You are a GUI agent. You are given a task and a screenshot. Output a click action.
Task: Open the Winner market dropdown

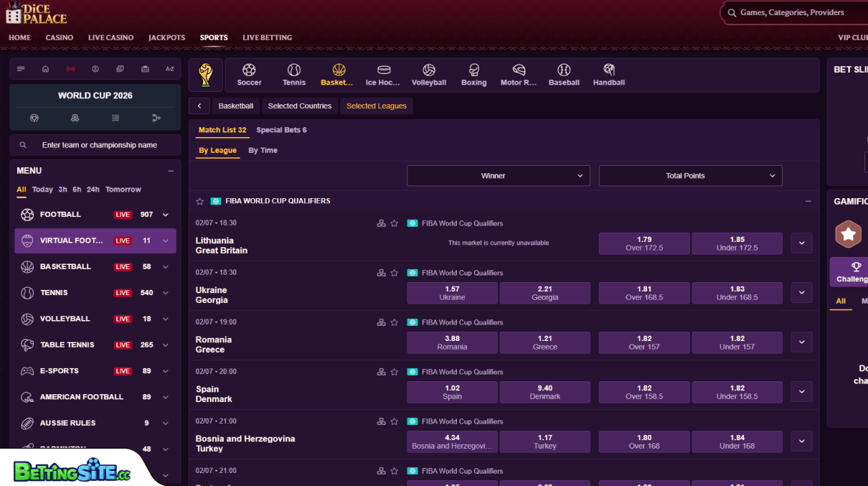[x=499, y=176]
